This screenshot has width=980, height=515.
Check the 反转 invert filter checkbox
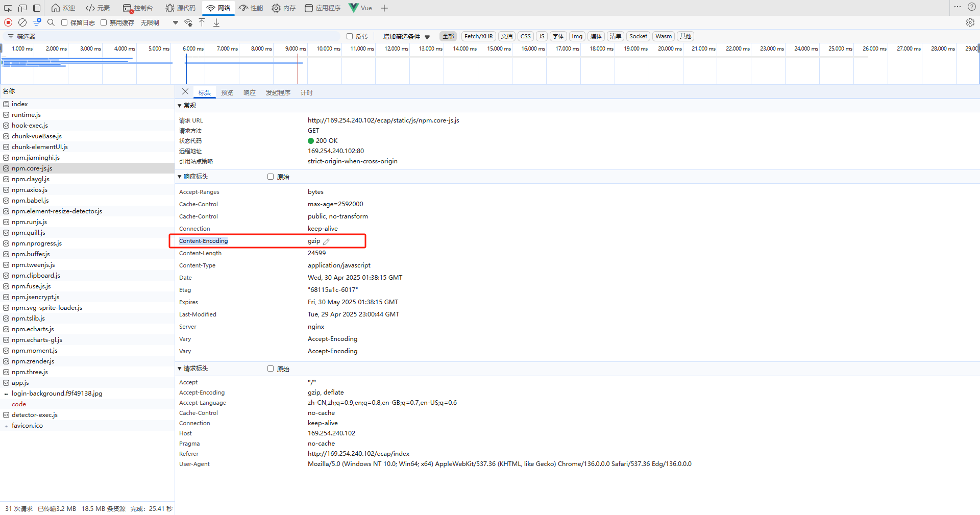[x=350, y=36]
